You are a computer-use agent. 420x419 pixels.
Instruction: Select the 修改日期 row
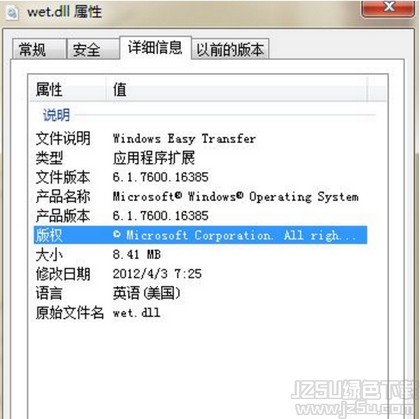pyautogui.click(x=200, y=274)
